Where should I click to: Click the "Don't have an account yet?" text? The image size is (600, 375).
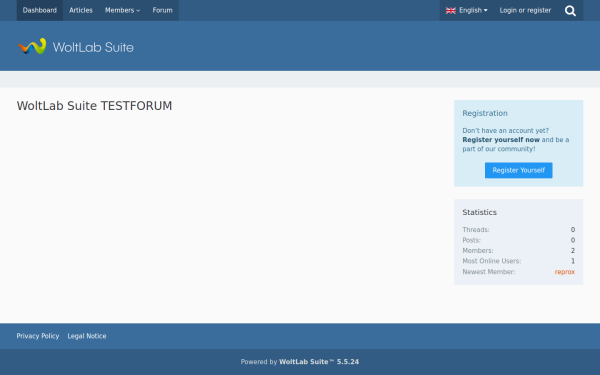click(x=505, y=130)
